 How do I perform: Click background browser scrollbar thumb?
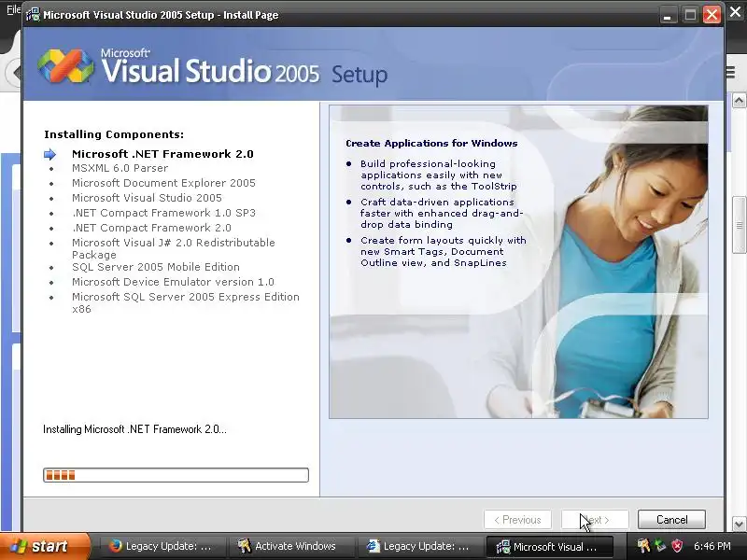[739, 225]
